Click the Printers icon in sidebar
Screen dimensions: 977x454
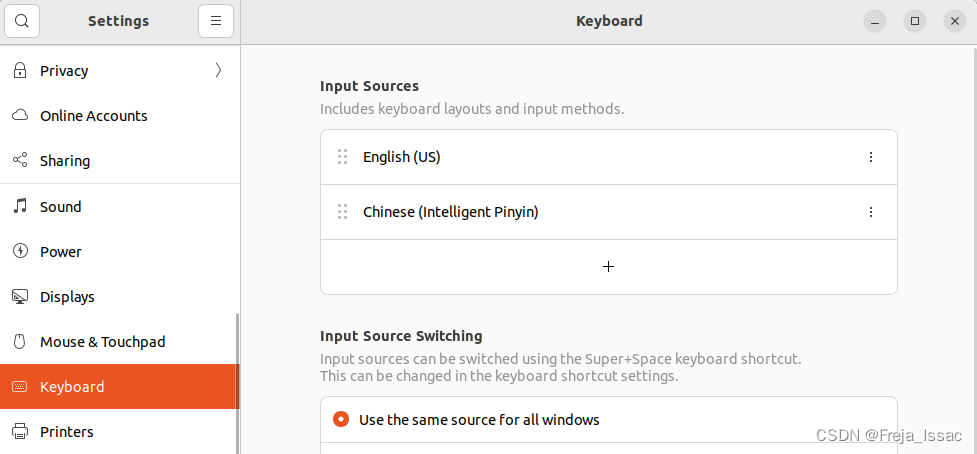pyautogui.click(x=20, y=432)
